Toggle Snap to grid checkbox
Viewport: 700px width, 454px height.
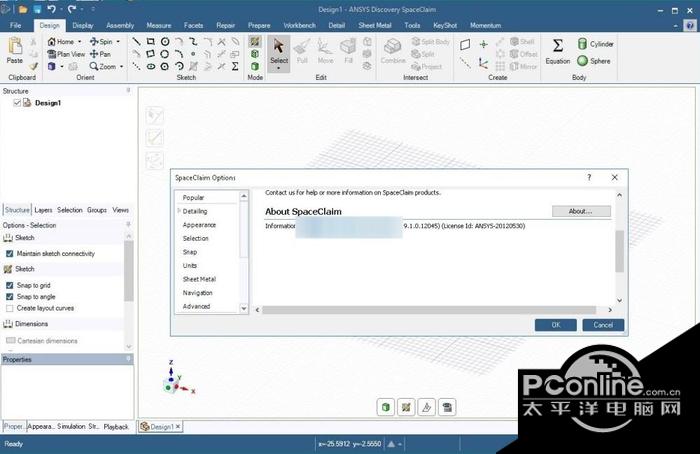click(9, 285)
